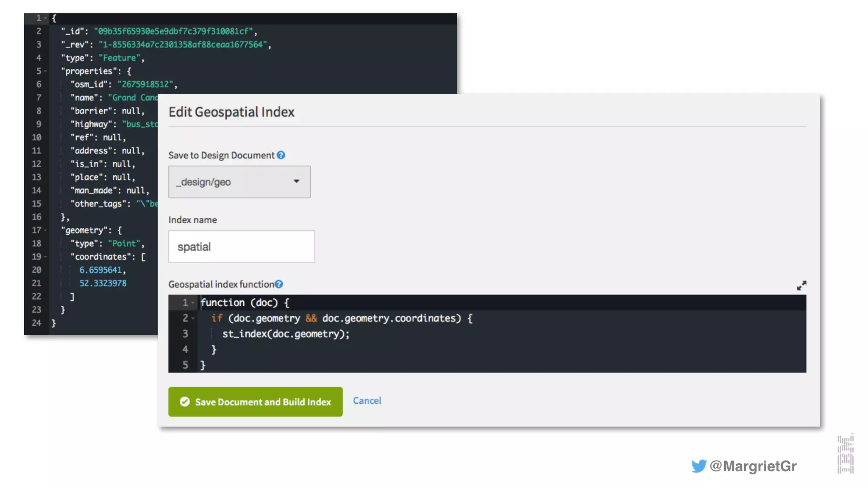Click help icon beside Geospatial index function
868x488 pixels.
[x=278, y=284]
